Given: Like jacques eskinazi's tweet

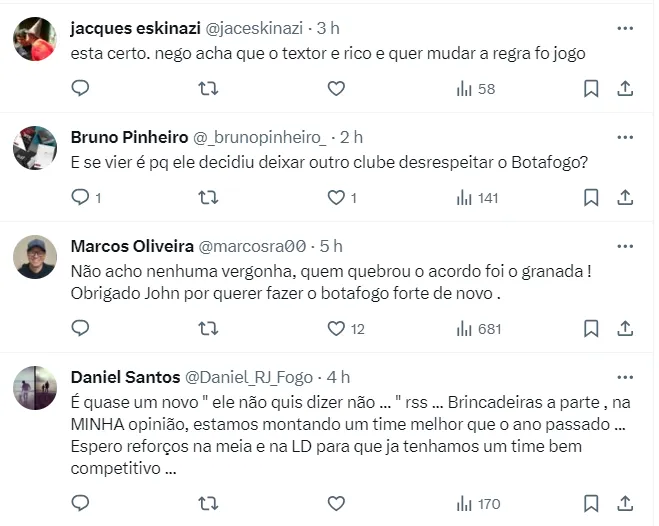Looking at the screenshot, I should point(337,89).
